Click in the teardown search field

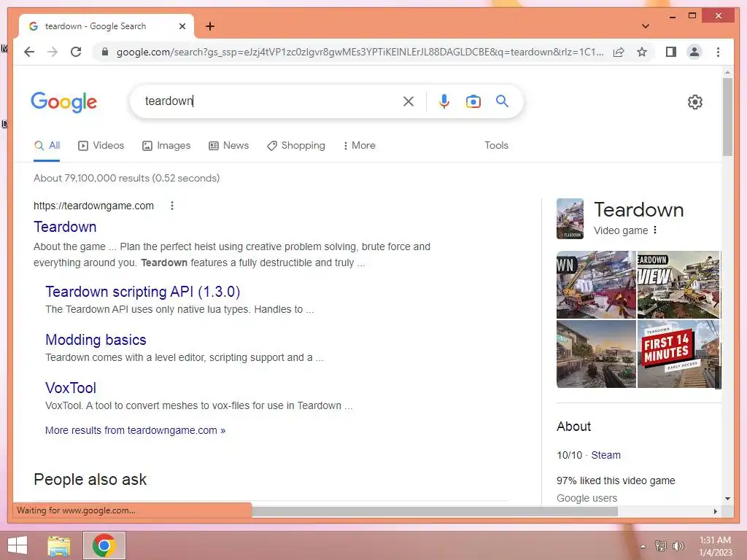click(x=271, y=101)
